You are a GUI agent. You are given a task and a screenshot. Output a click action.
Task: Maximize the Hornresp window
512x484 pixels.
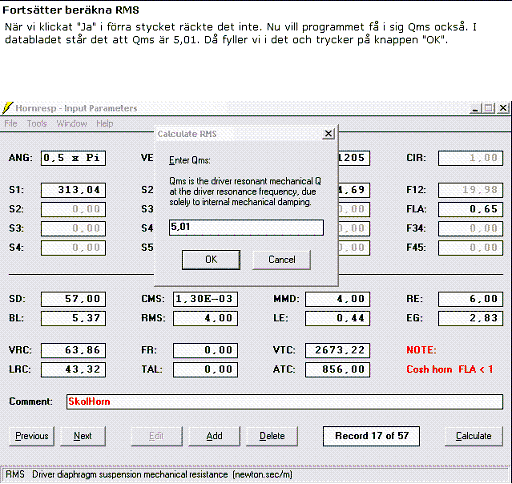[489, 108]
